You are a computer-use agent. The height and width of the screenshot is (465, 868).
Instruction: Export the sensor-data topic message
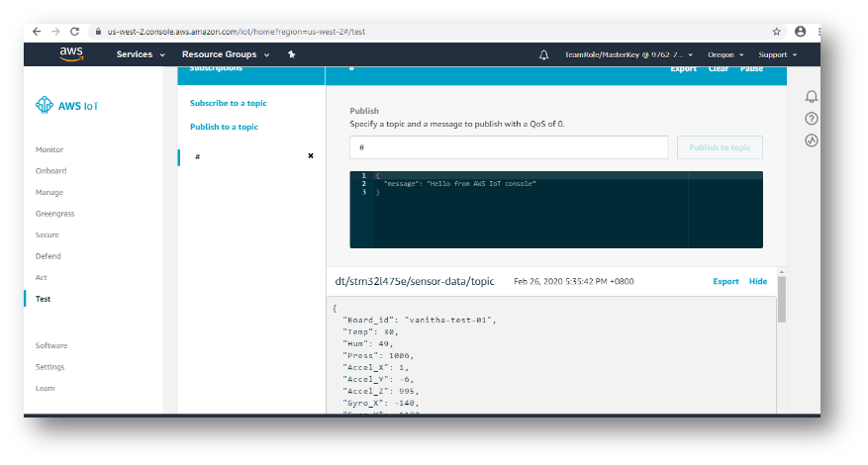(x=725, y=281)
